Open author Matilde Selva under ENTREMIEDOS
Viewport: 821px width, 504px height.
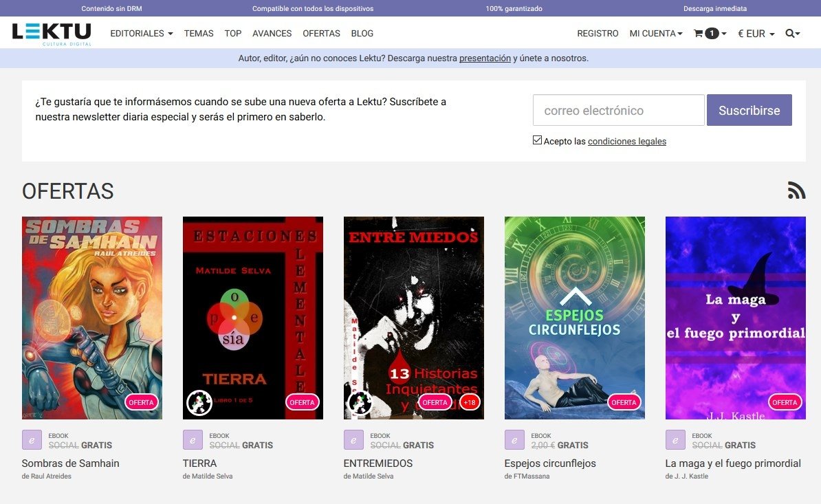coord(373,476)
